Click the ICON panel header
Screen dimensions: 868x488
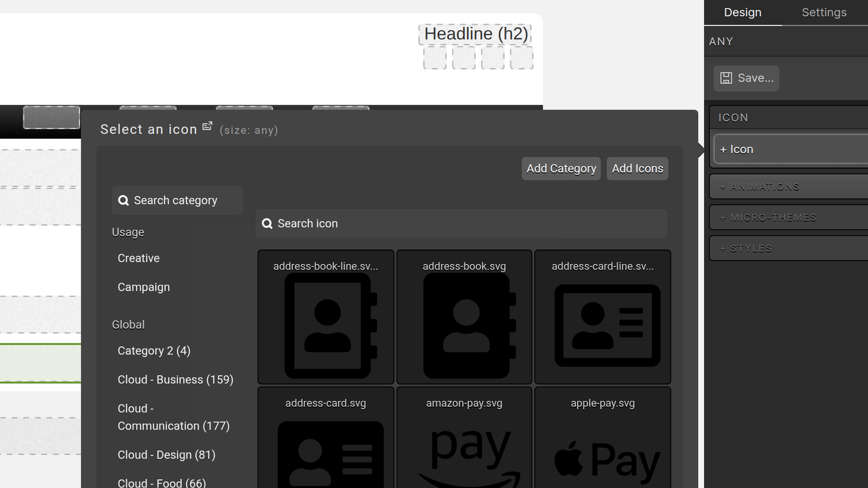pos(789,118)
